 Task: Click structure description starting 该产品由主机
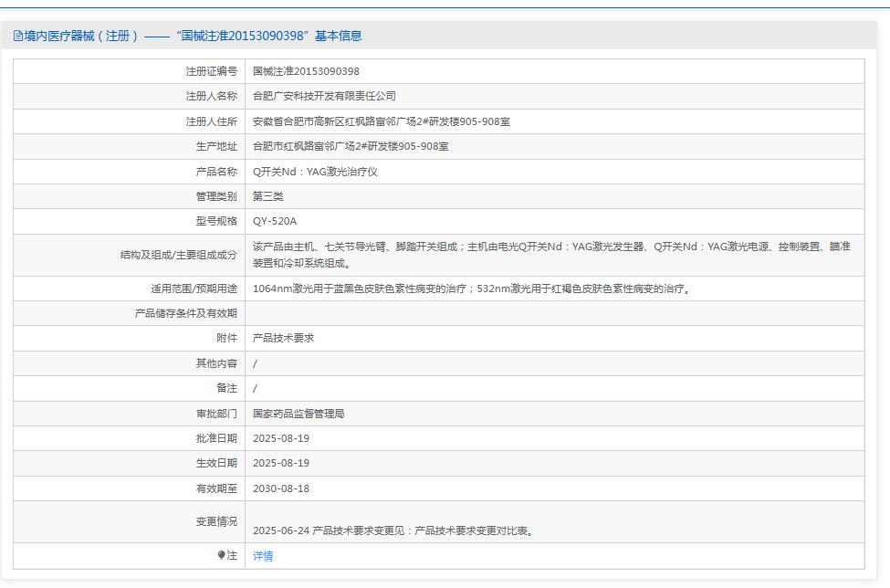[551, 255]
